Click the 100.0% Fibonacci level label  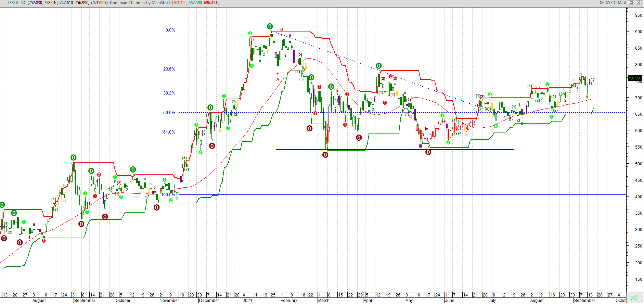[168, 195]
